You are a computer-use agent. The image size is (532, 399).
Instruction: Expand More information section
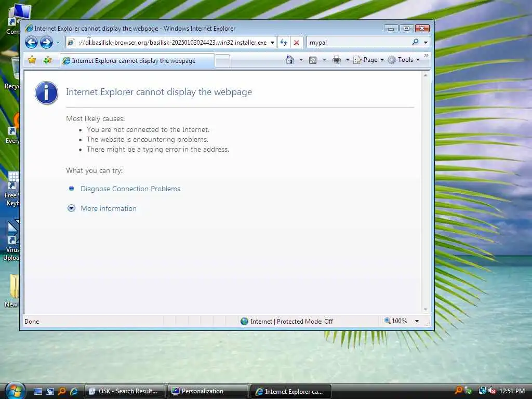108,208
